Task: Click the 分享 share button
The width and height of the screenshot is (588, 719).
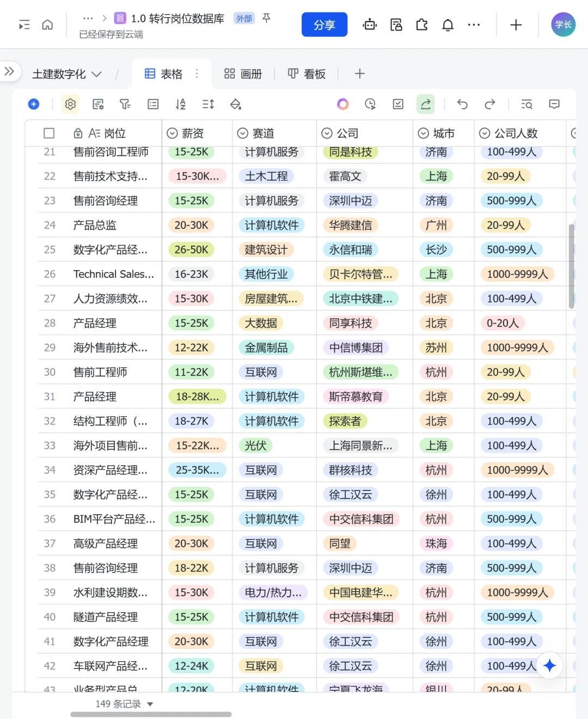Action: pos(324,24)
